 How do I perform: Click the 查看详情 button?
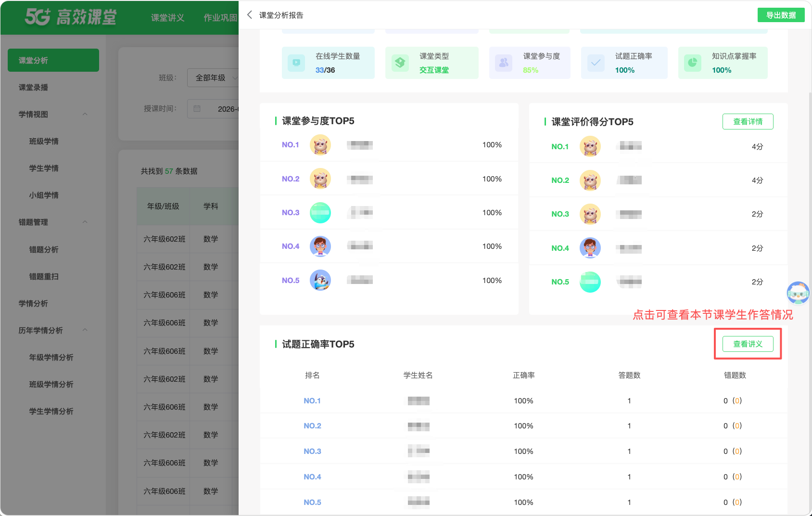coord(748,122)
